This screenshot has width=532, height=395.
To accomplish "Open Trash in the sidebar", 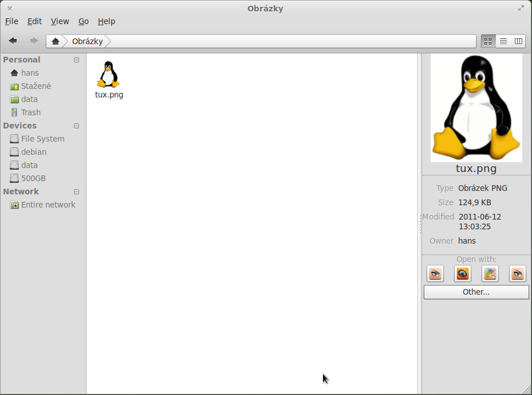I will point(25,112).
